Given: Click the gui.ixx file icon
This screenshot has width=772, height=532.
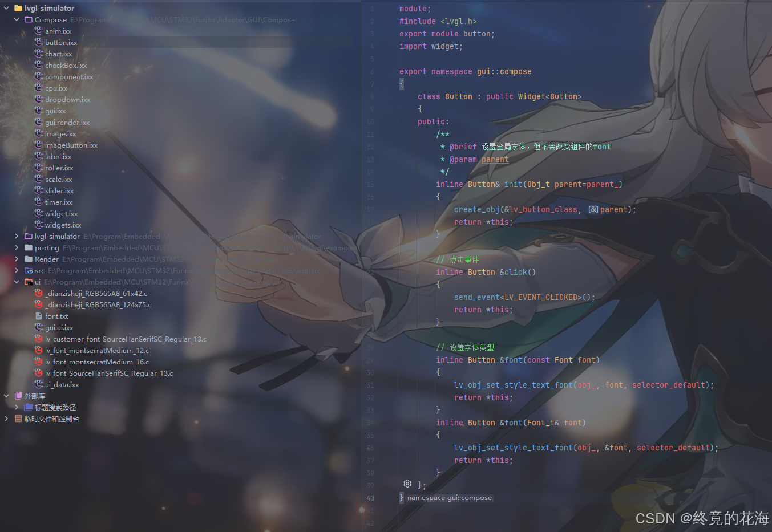Looking at the screenshot, I should click(39, 111).
